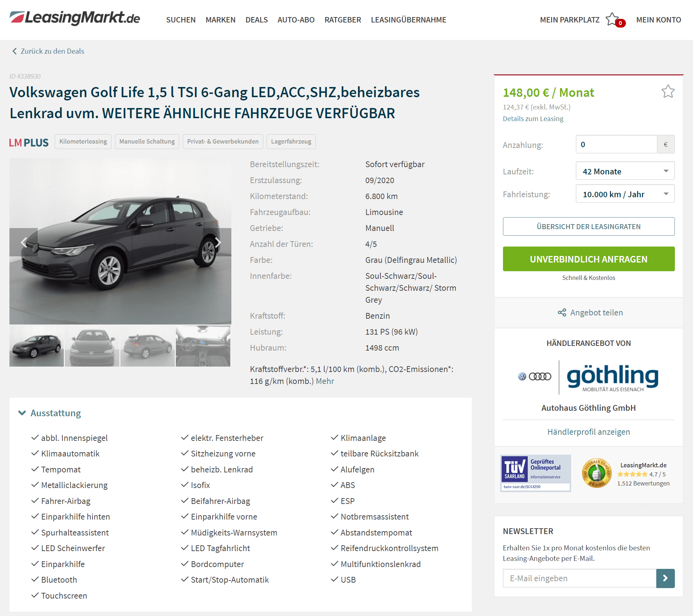693x616 pixels.
Task: Click the LM PLUS badge
Action: tap(29, 142)
